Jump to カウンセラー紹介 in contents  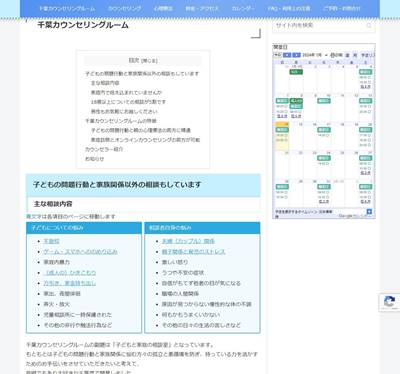(x=104, y=149)
